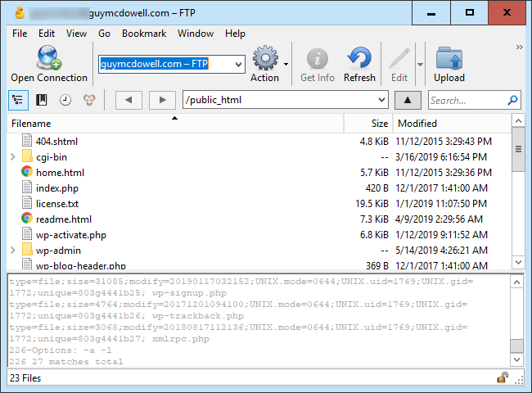
Task: Go forward with the right arrow
Action: [163, 100]
